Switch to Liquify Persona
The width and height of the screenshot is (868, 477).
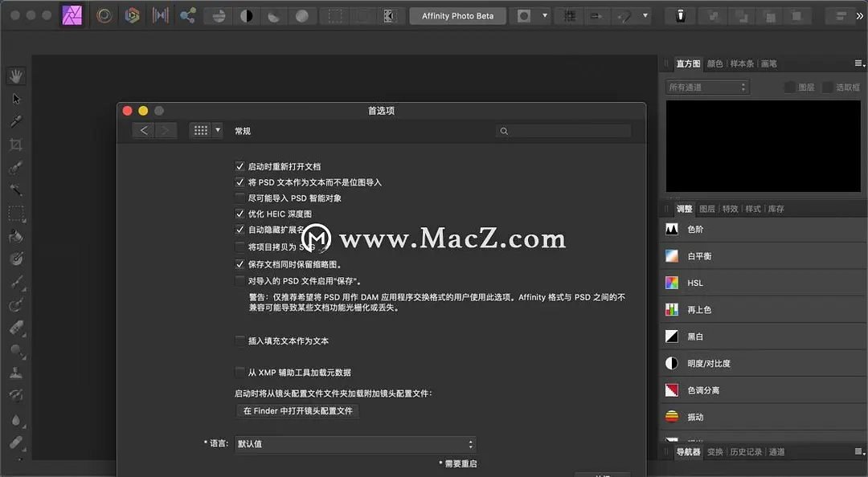click(x=104, y=15)
